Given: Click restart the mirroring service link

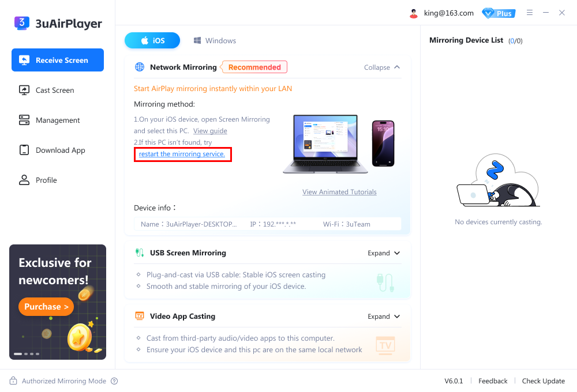Looking at the screenshot, I should point(182,154).
